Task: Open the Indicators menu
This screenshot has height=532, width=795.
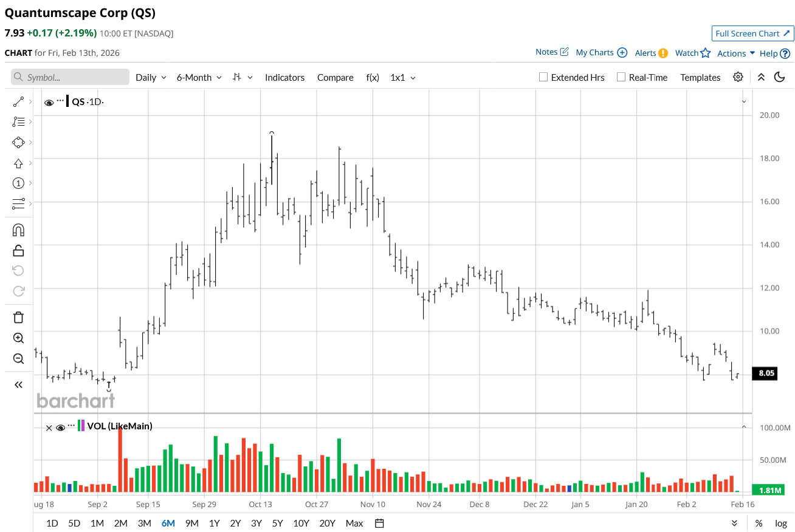Action: [284, 77]
